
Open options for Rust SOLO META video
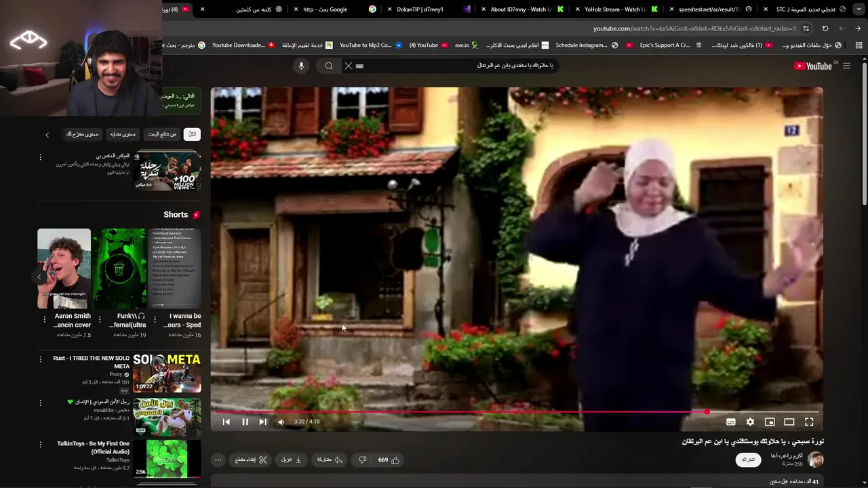point(40,359)
